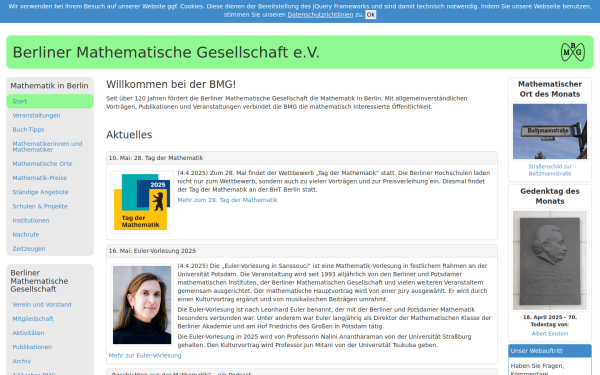Click the 'Mathematischer Ort des Monats' heading
Screen dimensions: 600x375
pyautogui.click(x=550, y=89)
